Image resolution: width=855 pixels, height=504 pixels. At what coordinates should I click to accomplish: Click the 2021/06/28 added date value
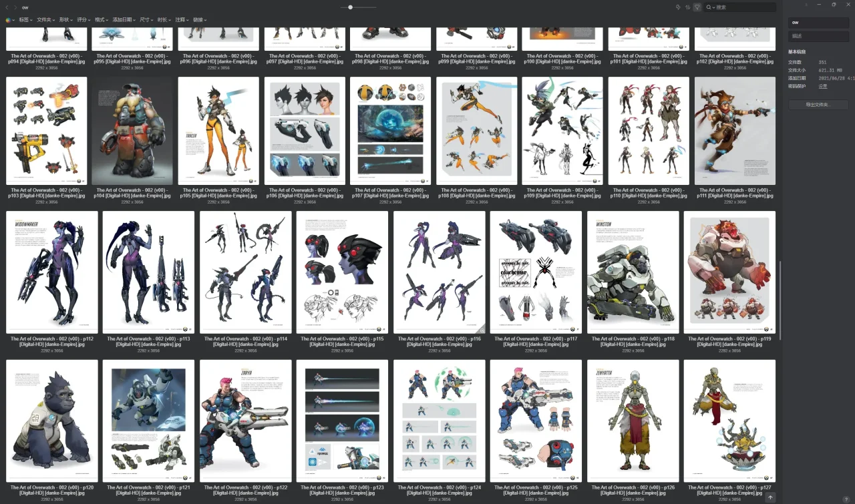tap(836, 78)
